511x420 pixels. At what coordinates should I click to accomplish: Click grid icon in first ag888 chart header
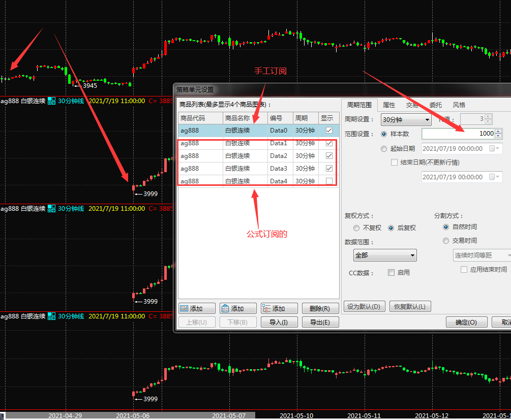(x=51, y=101)
